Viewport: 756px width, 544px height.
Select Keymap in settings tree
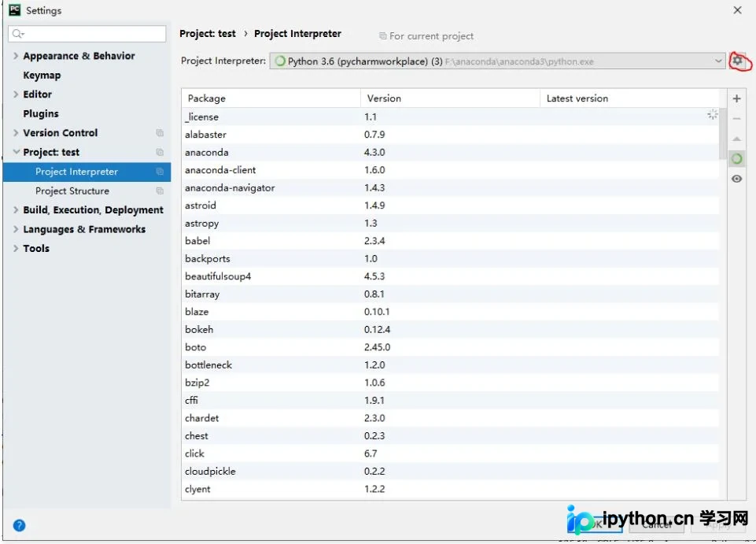tap(42, 76)
